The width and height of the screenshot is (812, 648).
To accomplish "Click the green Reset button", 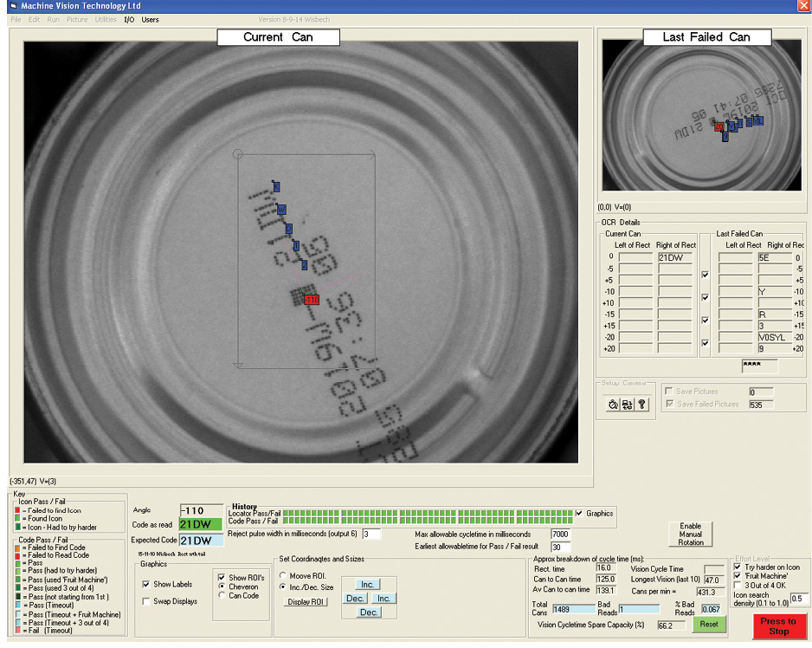I will click(709, 624).
